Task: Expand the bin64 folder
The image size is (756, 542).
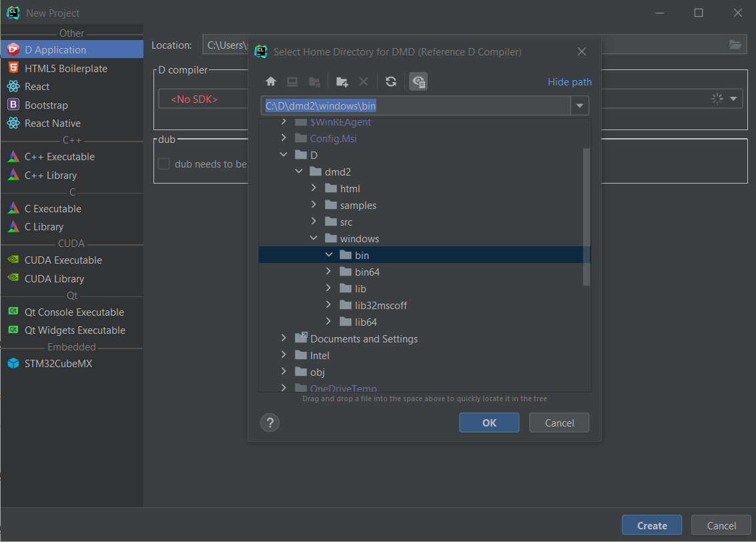Action: point(329,272)
